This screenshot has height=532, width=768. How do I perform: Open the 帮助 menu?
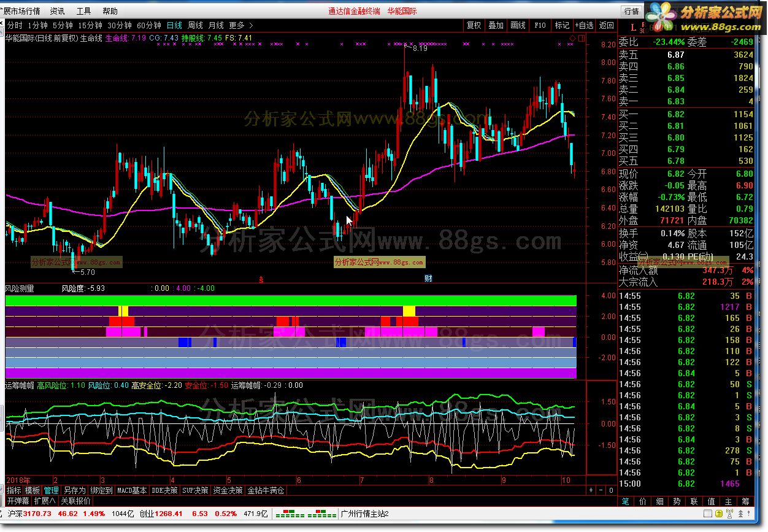pyautogui.click(x=110, y=10)
